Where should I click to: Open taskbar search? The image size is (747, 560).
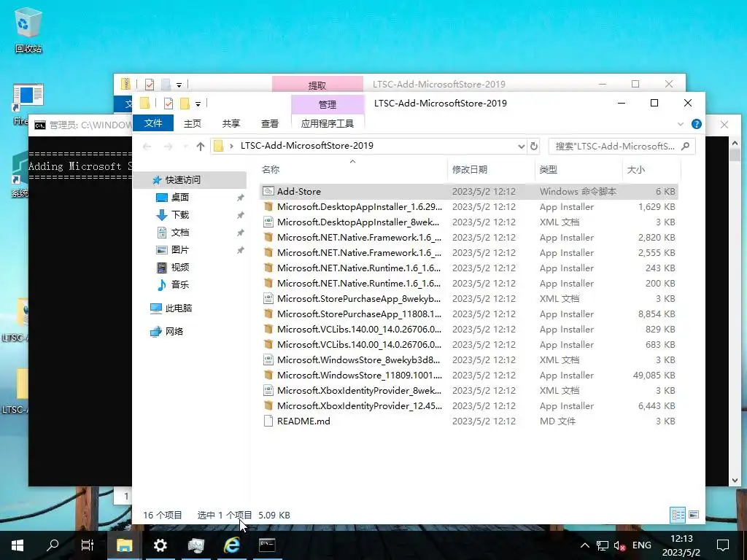(53, 545)
